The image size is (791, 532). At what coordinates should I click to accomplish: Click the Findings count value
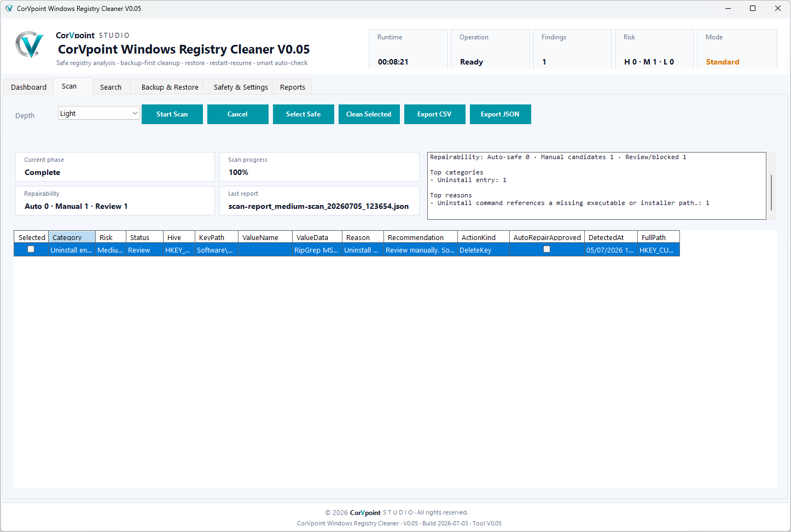(x=544, y=62)
